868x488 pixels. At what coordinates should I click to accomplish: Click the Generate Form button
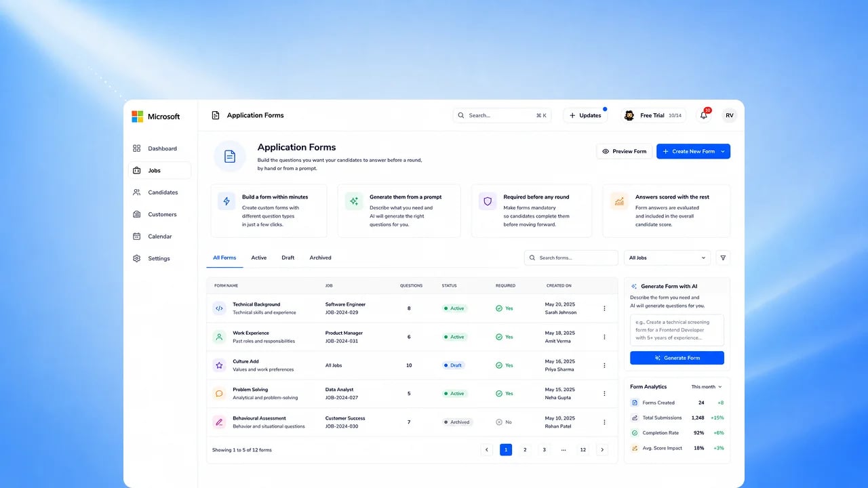(677, 358)
